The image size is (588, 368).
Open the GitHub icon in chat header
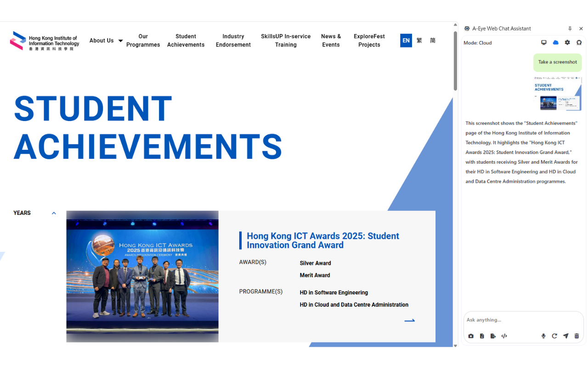point(579,43)
